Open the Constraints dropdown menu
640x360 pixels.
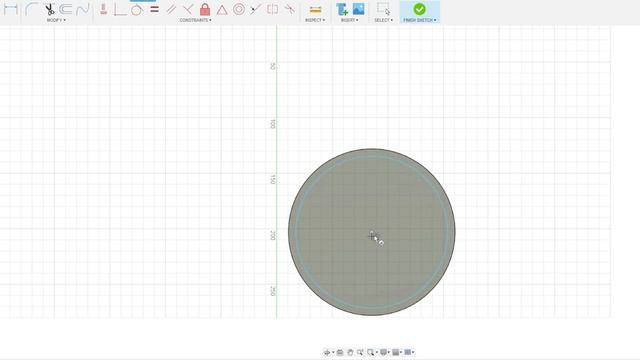196,20
